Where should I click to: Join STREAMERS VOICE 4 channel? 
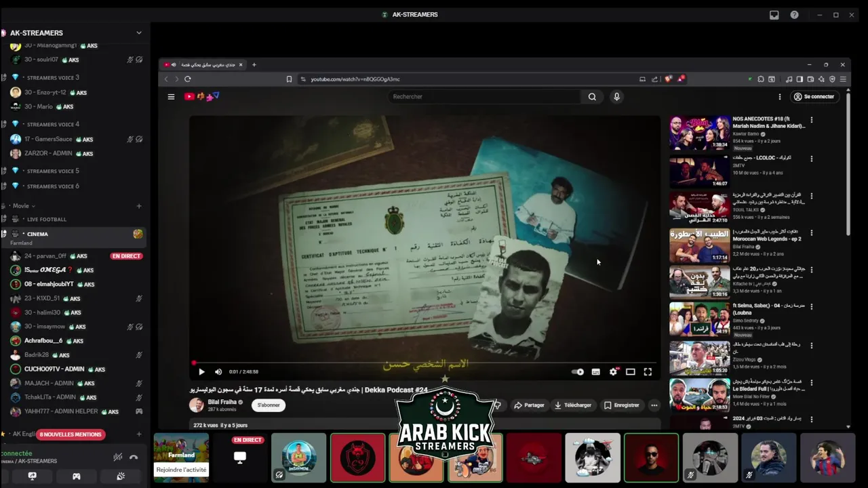(53, 125)
